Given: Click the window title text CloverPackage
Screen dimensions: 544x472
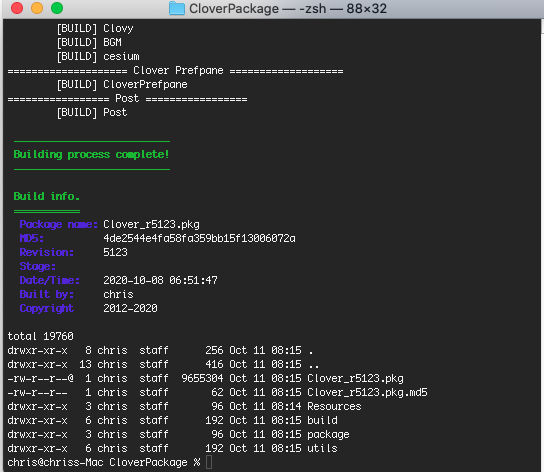Looking at the screenshot, I should (233, 8).
